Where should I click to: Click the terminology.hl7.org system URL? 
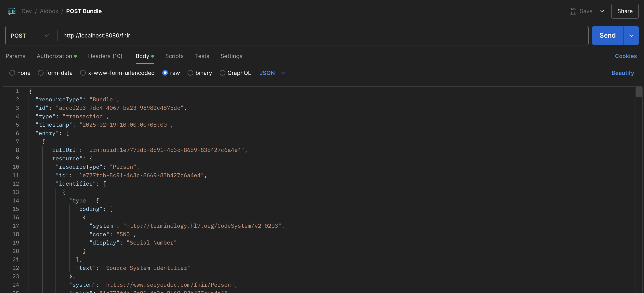(202, 226)
